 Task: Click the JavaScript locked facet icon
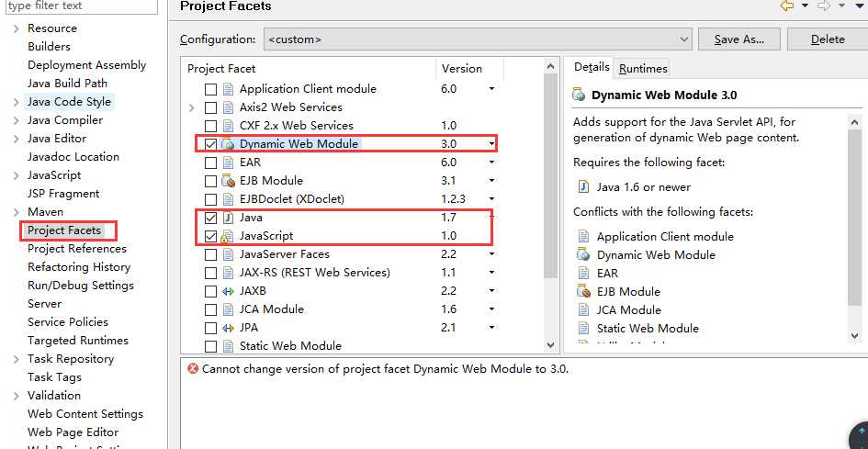(227, 236)
